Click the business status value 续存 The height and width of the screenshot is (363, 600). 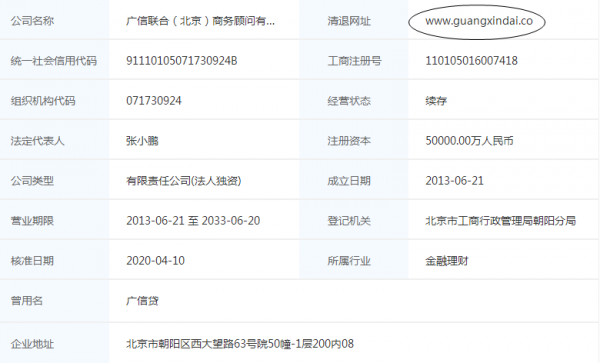[x=436, y=101]
